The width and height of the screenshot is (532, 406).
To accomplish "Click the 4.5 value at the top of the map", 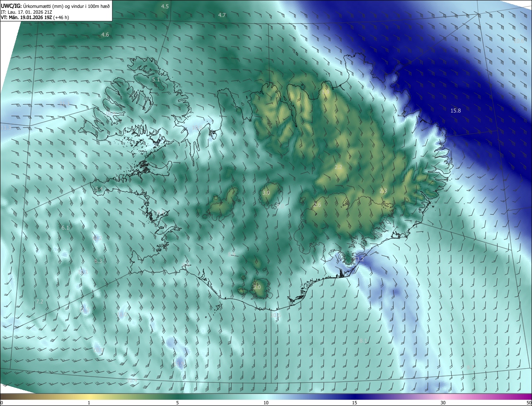I will tap(165, 6).
